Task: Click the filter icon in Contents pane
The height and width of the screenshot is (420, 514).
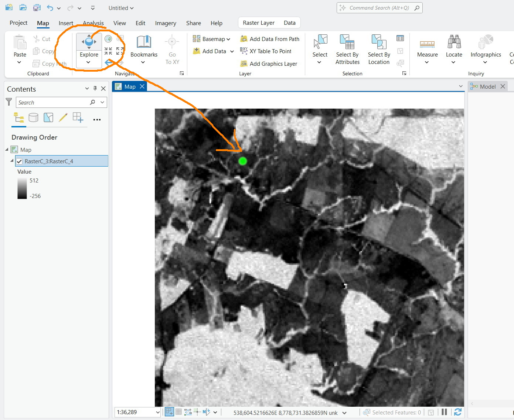Action: 8,102
